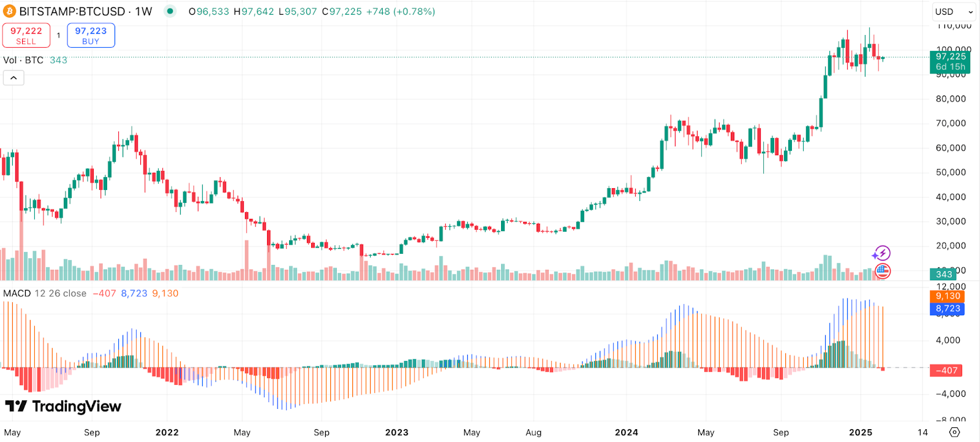The image size is (980, 442).
Task: Click the MACD legend value 9,130
Action: tap(165, 294)
